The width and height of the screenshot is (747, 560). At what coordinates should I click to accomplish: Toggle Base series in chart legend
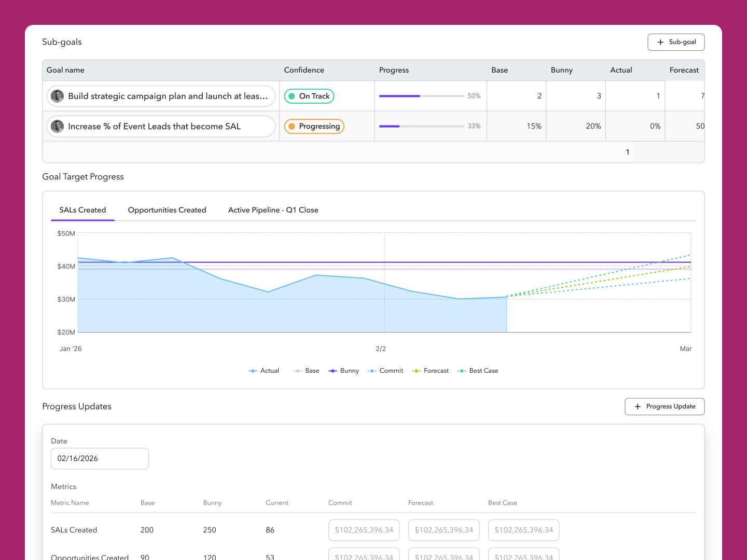coord(307,371)
